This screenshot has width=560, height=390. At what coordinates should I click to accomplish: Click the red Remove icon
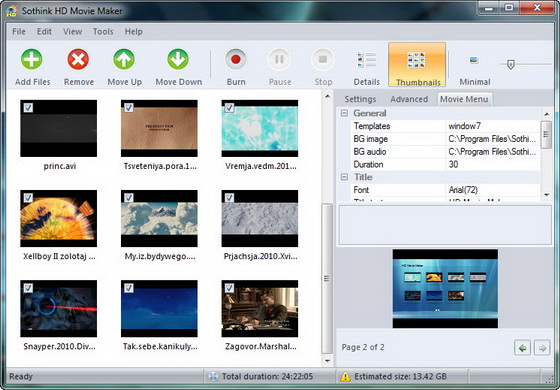click(78, 59)
